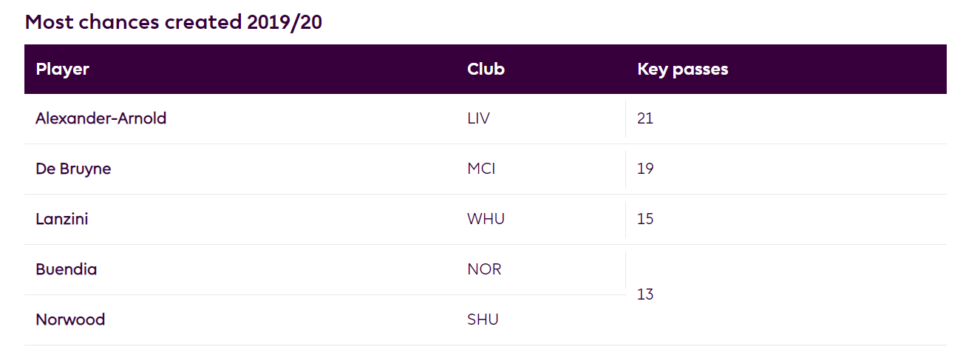Select the Club column header
The width and height of the screenshot is (980, 361).
486,69
